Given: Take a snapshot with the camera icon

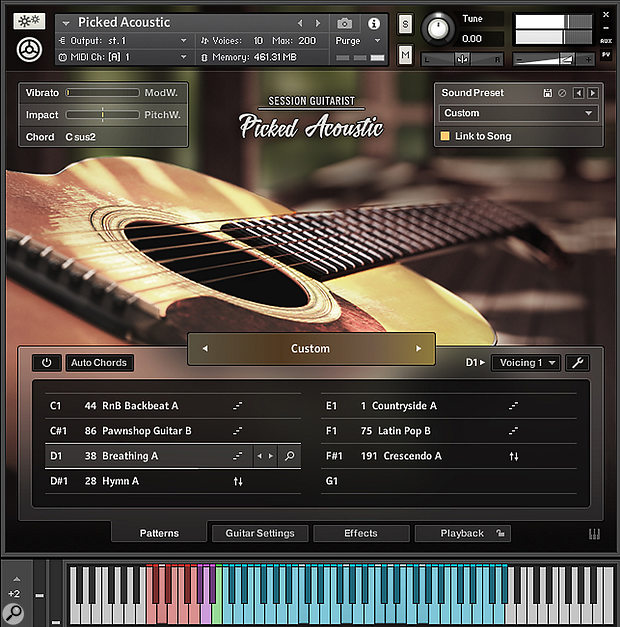Looking at the screenshot, I should 344,24.
